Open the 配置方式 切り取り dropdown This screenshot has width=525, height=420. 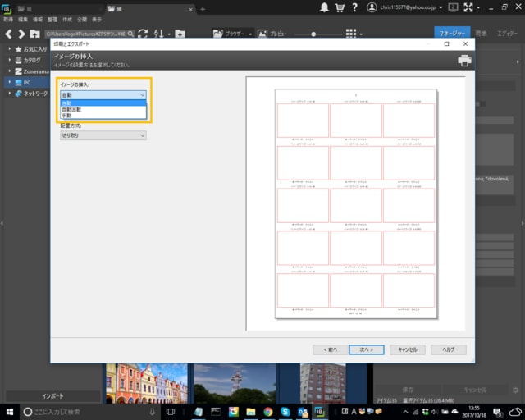[103, 135]
